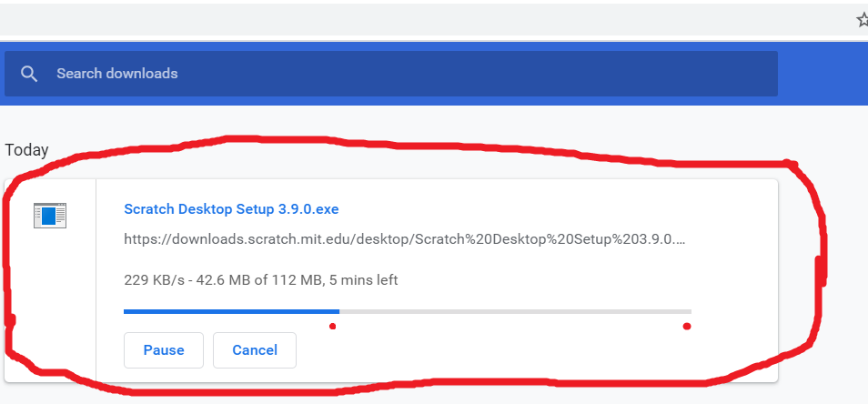868x404 pixels.
Task: Click the Today date heading
Action: click(26, 150)
